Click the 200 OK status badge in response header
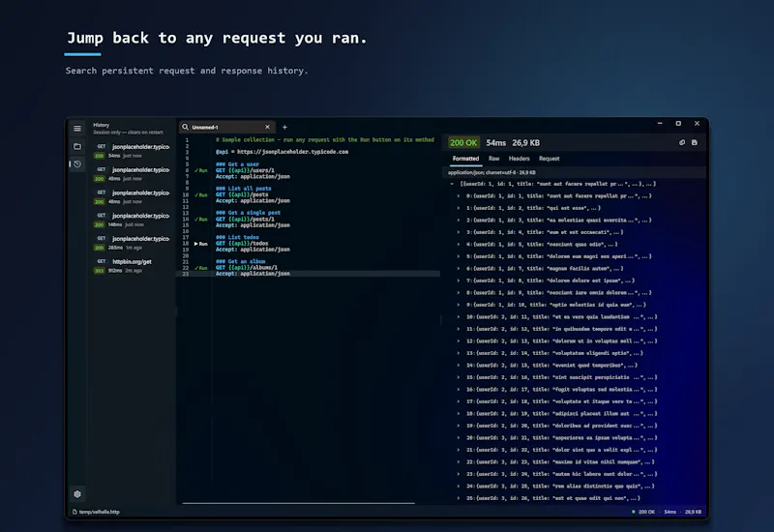This screenshot has width=774, height=532. [463, 142]
